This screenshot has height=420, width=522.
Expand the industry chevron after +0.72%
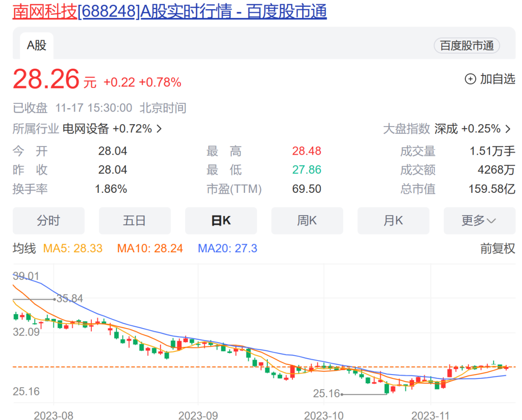pyautogui.click(x=159, y=129)
